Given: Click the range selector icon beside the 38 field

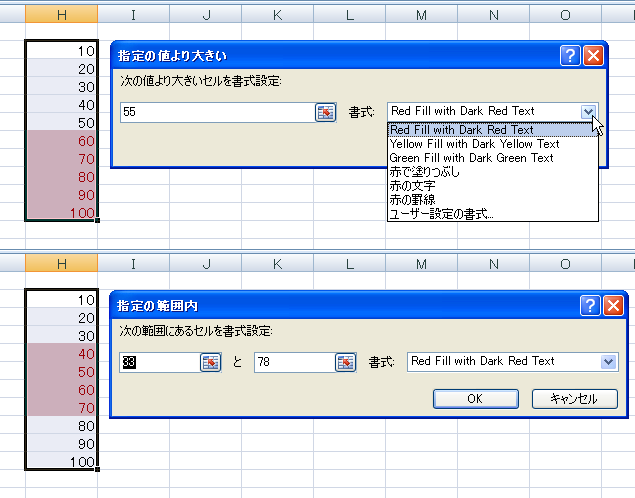Looking at the screenshot, I should point(210,362).
